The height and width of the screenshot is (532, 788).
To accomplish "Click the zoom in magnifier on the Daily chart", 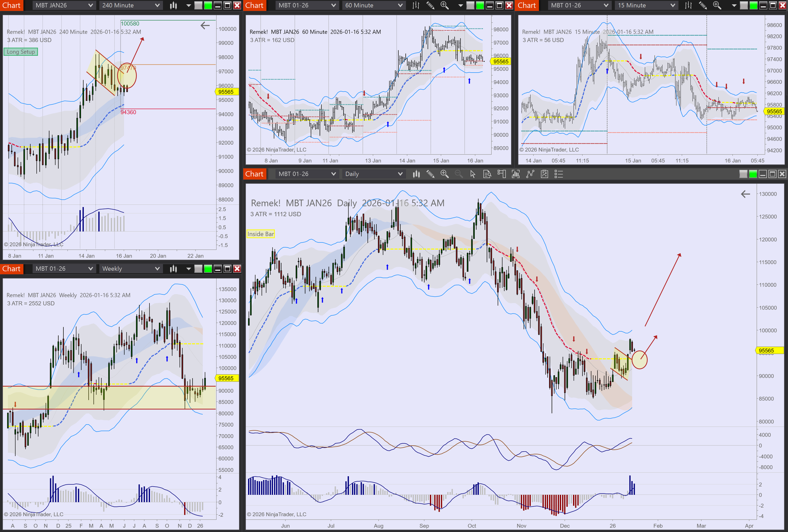I will pyautogui.click(x=444, y=174).
